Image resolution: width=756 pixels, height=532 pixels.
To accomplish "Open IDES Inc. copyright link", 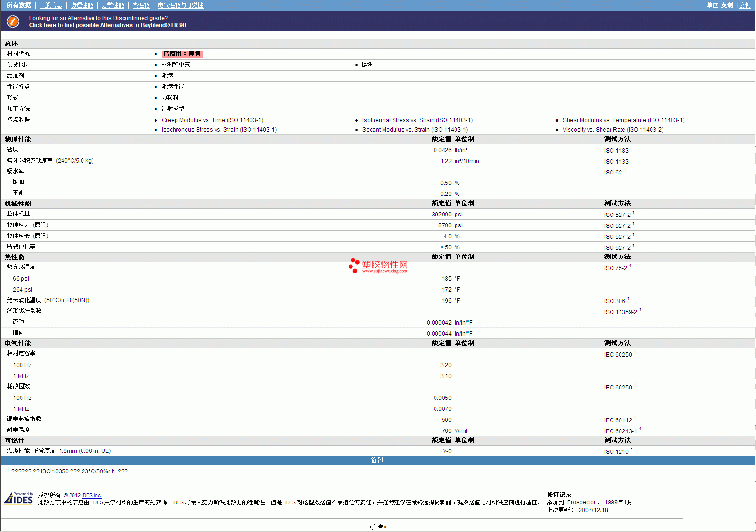I will click(92, 495).
